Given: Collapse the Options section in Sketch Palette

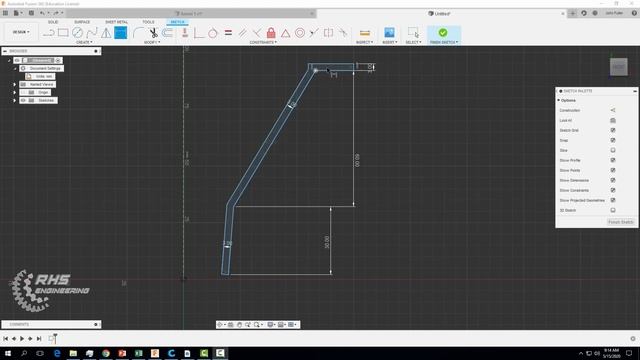Looking at the screenshot, I should tap(559, 100).
